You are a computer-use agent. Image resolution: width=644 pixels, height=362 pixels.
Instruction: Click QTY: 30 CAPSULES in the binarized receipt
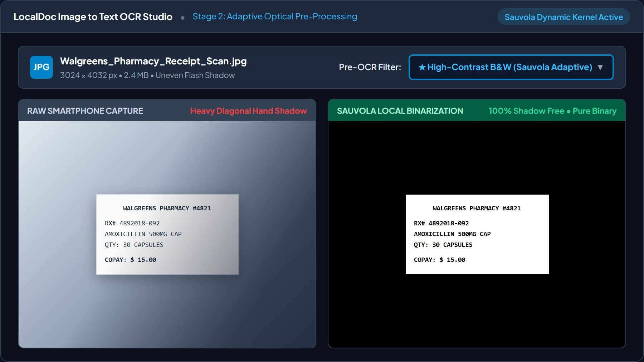pyautogui.click(x=443, y=245)
